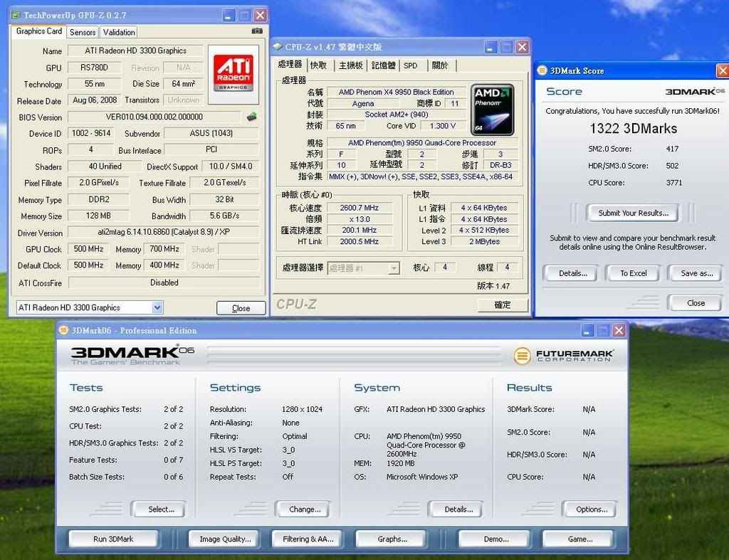Click the Save as button
The height and width of the screenshot is (560, 729).
click(696, 273)
